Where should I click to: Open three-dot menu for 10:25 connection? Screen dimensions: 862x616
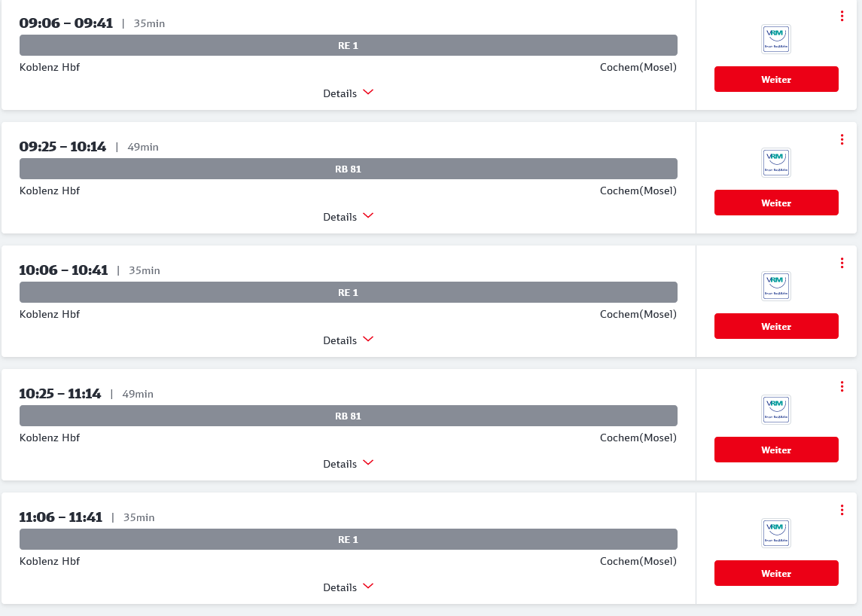[x=842, y=386]
